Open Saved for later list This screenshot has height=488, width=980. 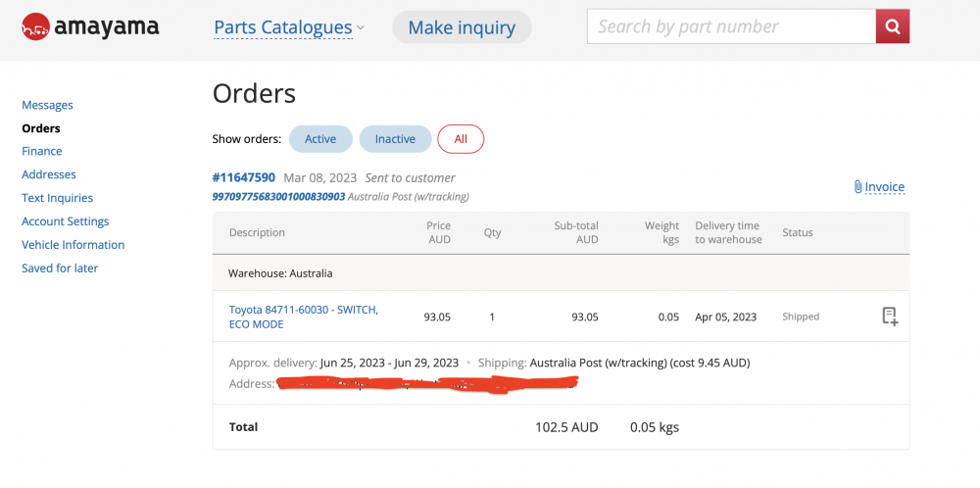60,268
